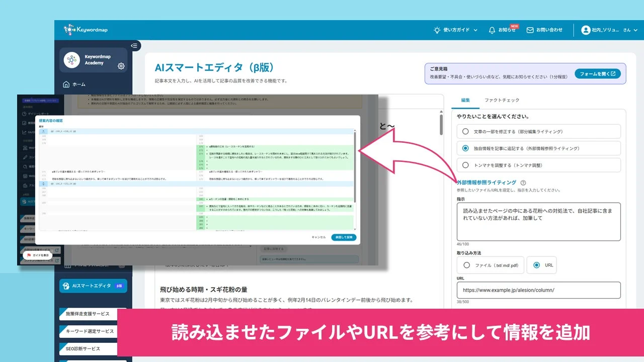Image resolution: width=644 pixels, height=362 pixels.
Task: Click inside the URL input field
Action: [x=538, y=290]
